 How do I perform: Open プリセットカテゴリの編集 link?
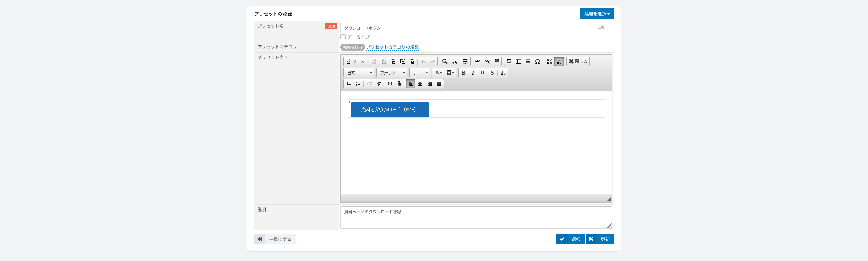pyautogui.click(x=393, y=47)
